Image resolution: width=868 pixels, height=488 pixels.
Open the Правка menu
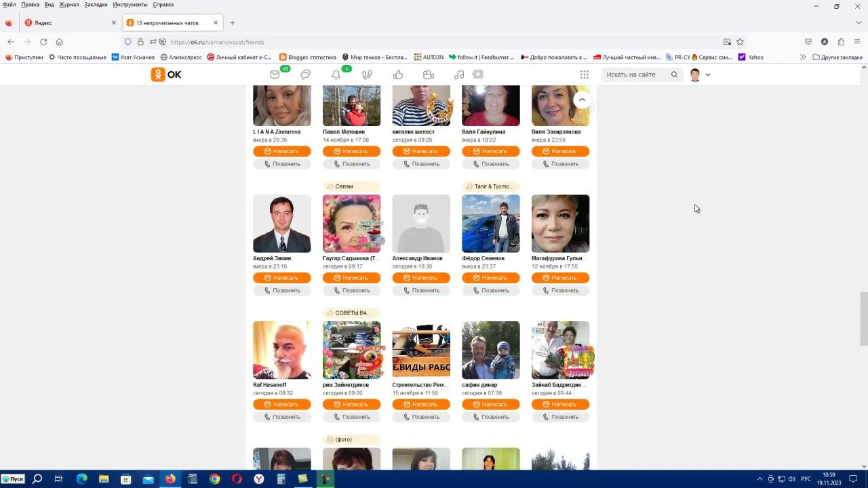click(30, 5)
